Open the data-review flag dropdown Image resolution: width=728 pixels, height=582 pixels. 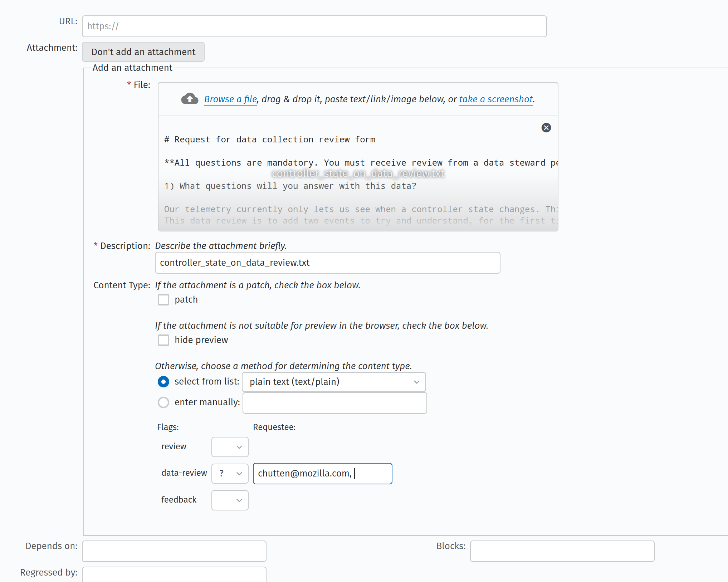(x=230, y=474)
